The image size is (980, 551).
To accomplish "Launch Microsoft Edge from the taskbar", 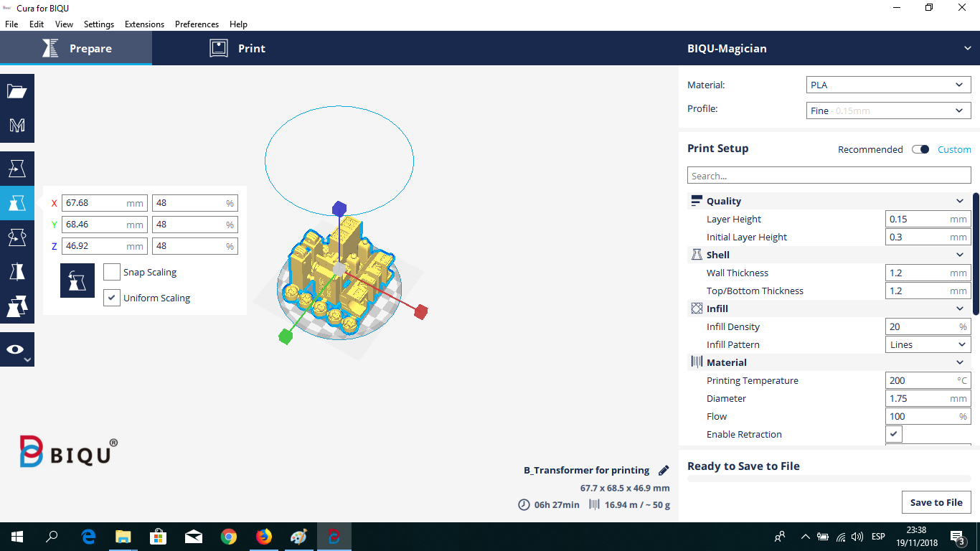I will tap(88, 537).
